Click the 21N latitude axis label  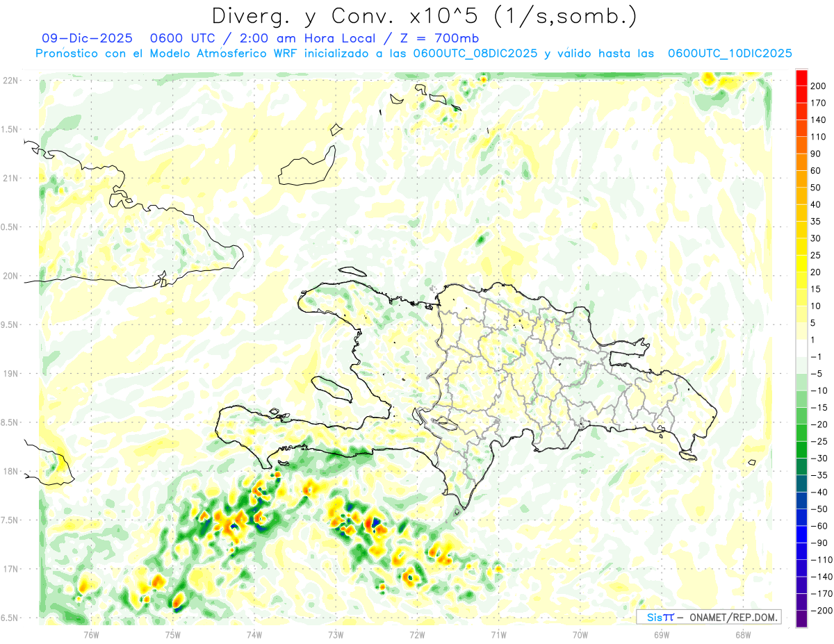pos(10,178)
